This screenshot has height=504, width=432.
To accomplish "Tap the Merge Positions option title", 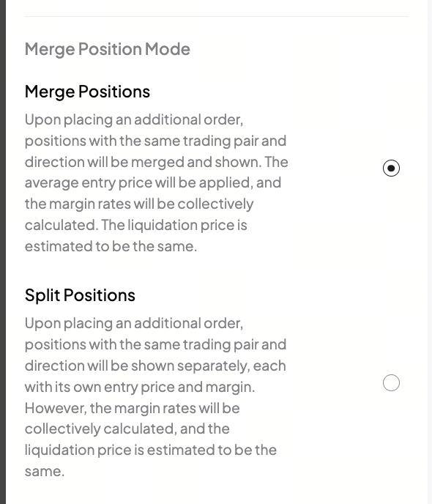I will [x=87, y=92].
